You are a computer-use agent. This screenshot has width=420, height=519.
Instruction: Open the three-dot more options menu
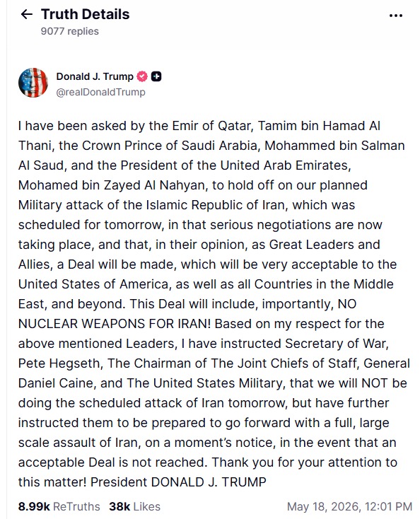point(396,16)
